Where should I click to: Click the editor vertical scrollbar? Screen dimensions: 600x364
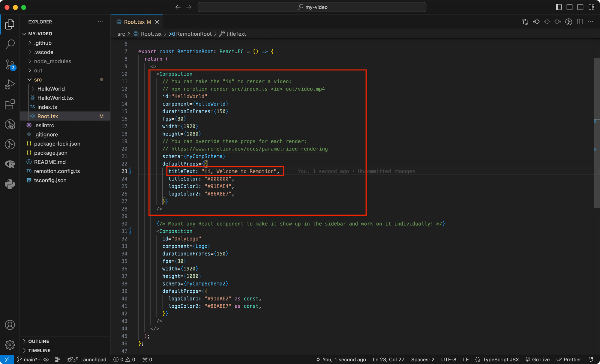click(x=597, y=133)
